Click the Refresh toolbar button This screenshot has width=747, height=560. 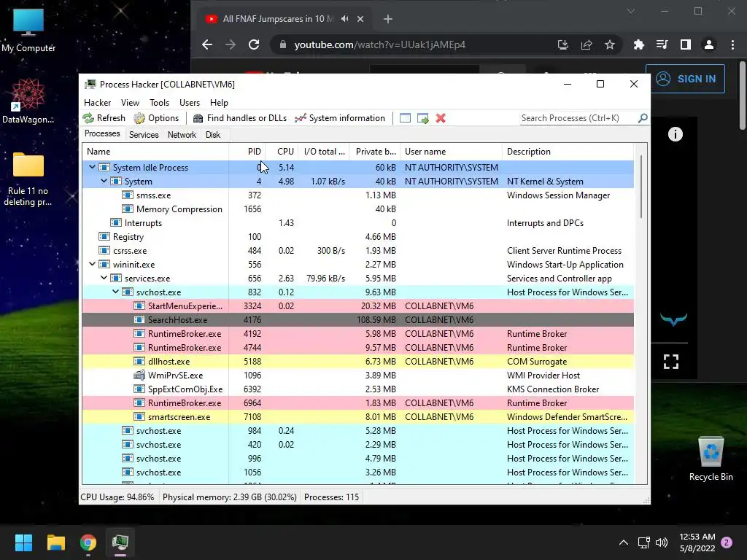[104, 118]
